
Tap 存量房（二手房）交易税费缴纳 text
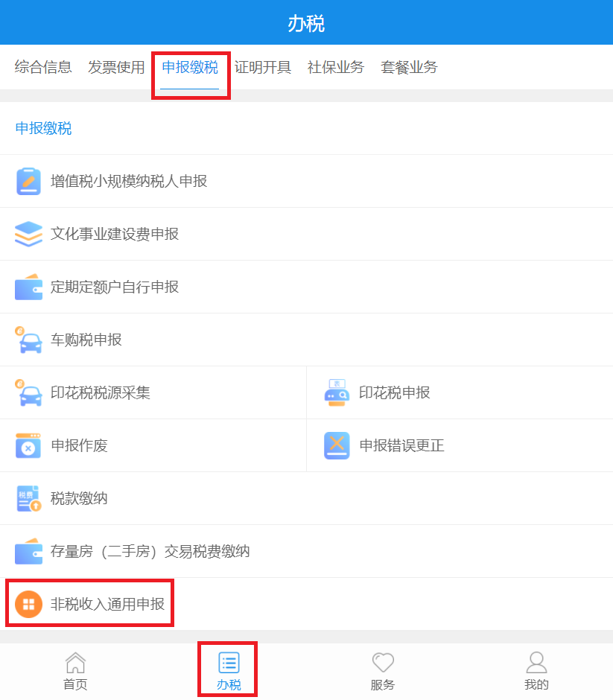click(x=150, y=551)
